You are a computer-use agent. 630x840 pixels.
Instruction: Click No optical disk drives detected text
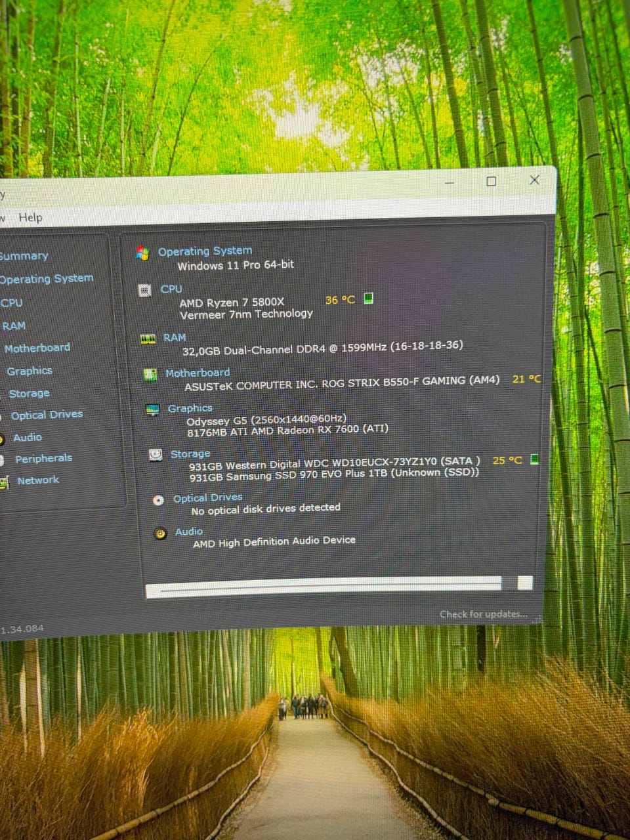tap(266, 509)
